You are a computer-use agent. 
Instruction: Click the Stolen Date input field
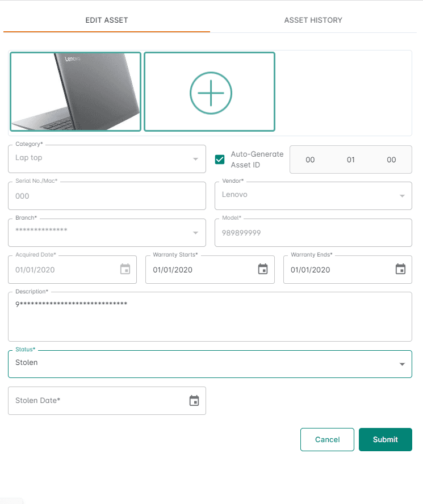pos(97,401)
